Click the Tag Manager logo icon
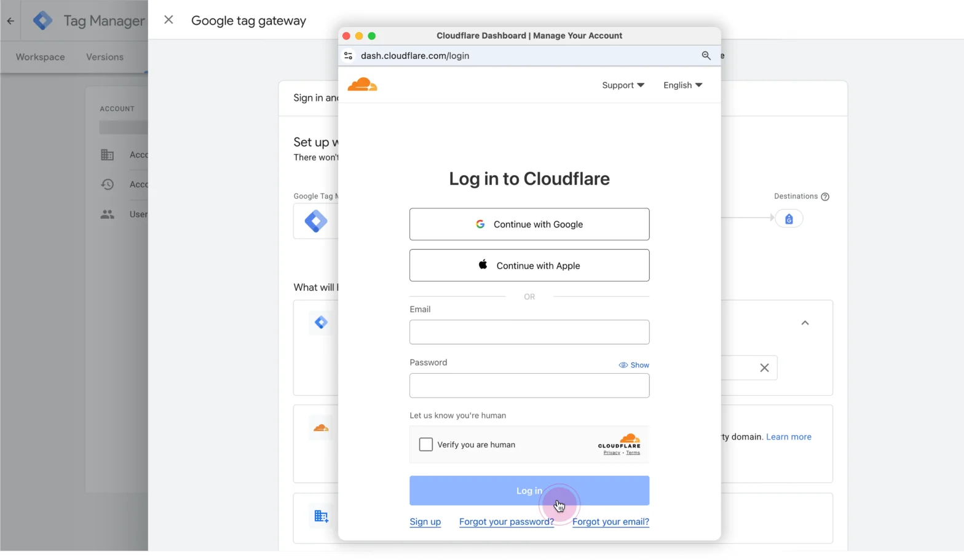964x560 pixels. [x=42, y=20]
